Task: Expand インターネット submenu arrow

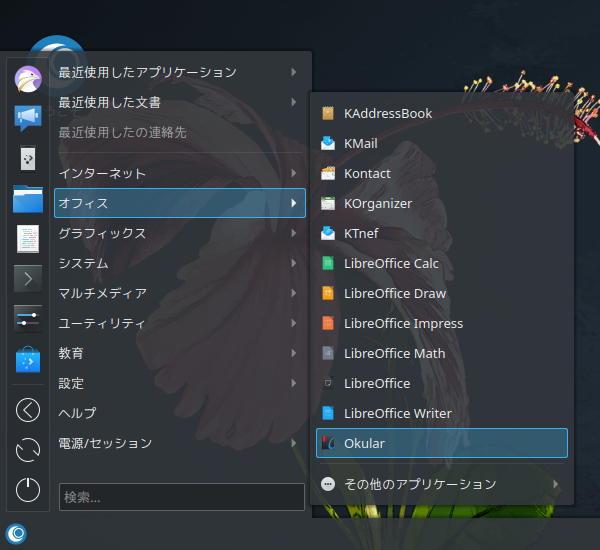Action: click(x=293, y=173)
